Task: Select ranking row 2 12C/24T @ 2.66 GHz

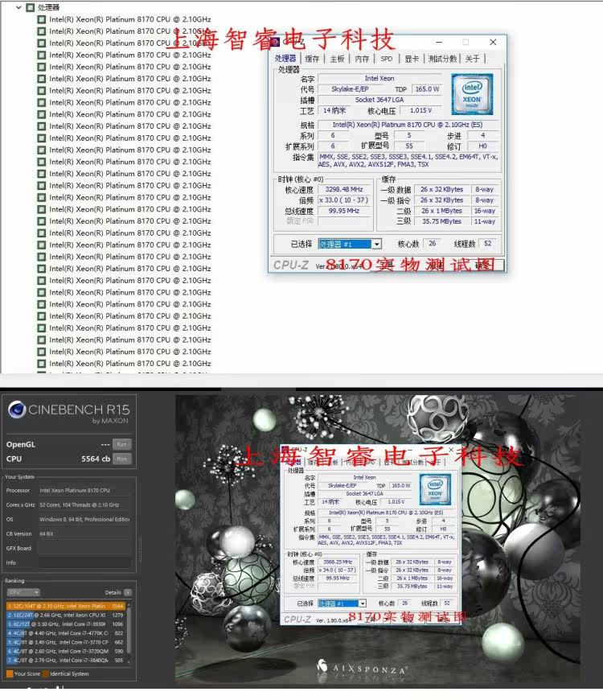Action: tap(65, 615)
